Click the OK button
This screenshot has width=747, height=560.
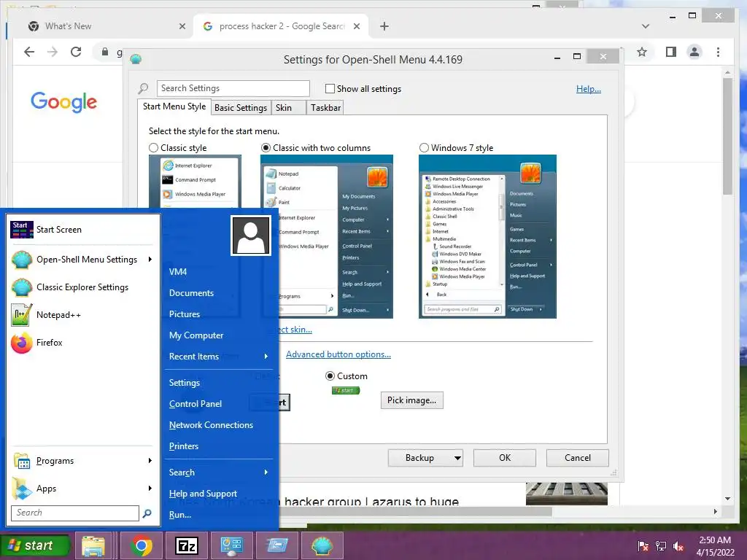[x=505, y=458]
